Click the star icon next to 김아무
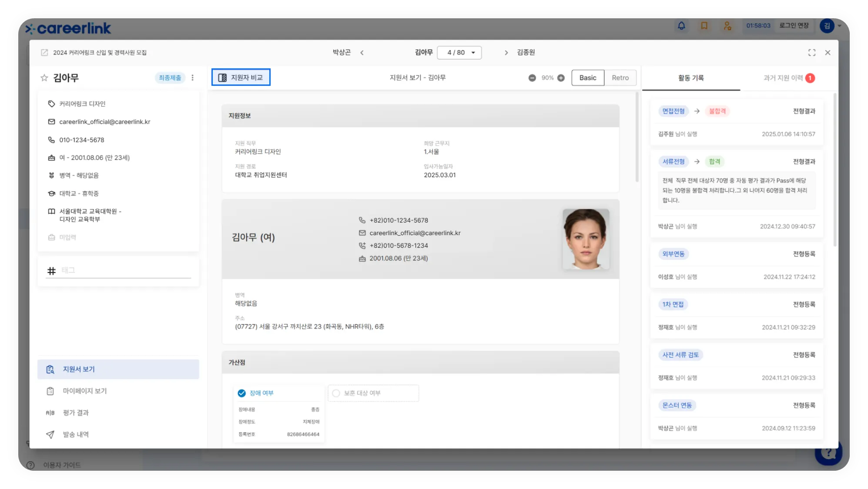The image size is (868, 489). point(44,78)
